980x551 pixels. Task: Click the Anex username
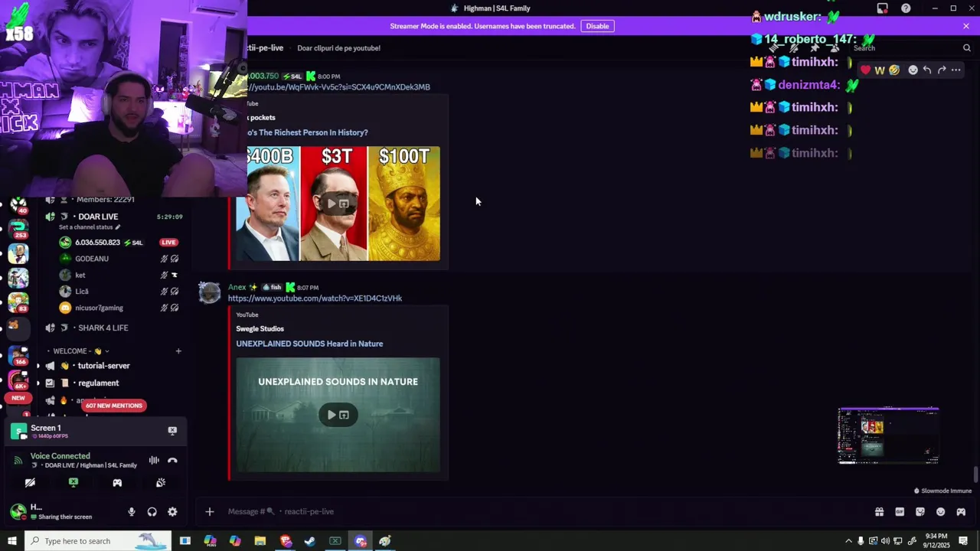pos(237,287)
